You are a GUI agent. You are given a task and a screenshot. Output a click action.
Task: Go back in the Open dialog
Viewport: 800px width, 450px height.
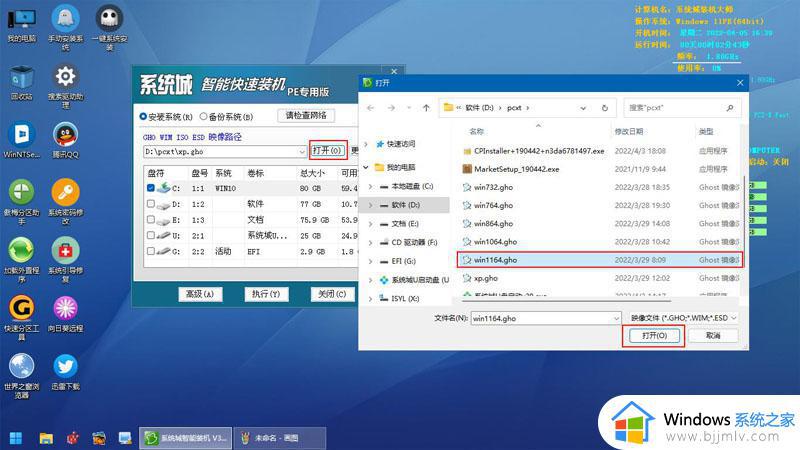click(370, 108)
